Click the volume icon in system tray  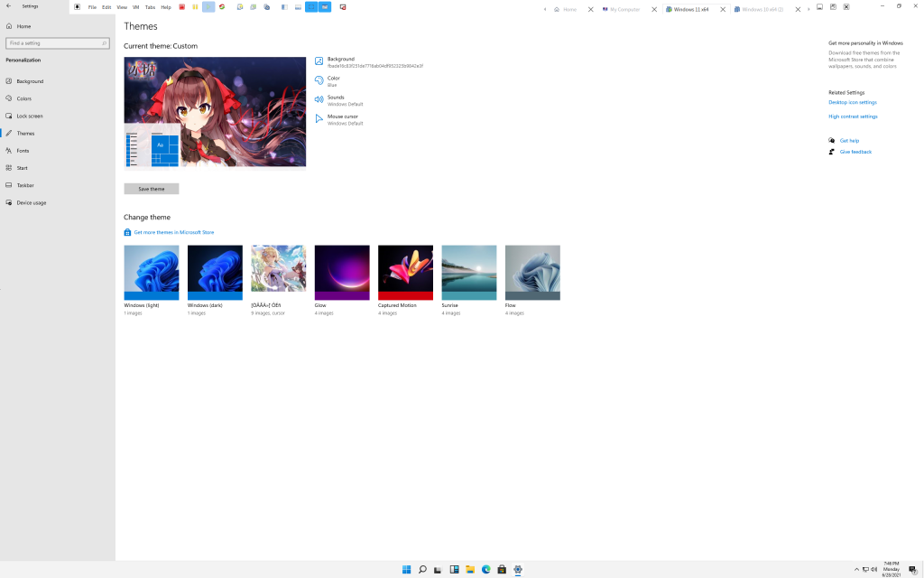[x=873, y=570]
